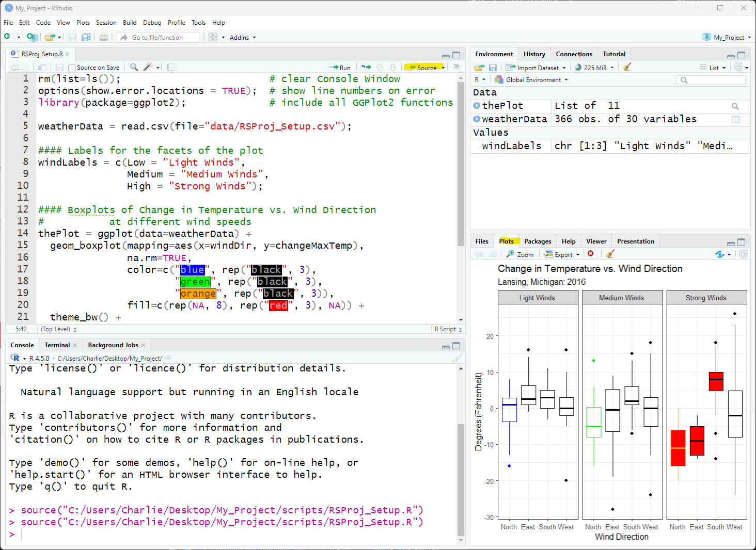
Task: Open the code tools magic wand
Action: [148, 67]
